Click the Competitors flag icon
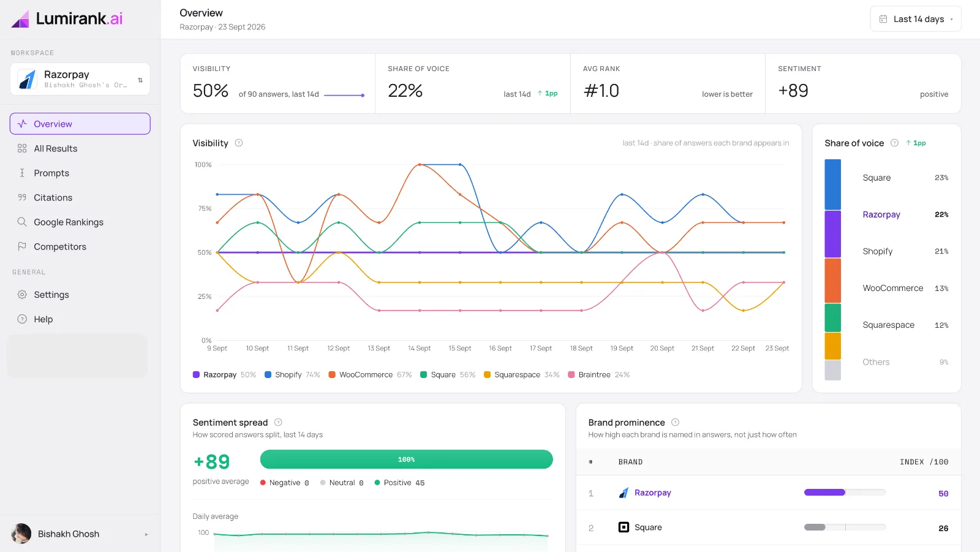The width and height of the screenshot is (980, 552). pyautogui.click(x=22, y=246)
